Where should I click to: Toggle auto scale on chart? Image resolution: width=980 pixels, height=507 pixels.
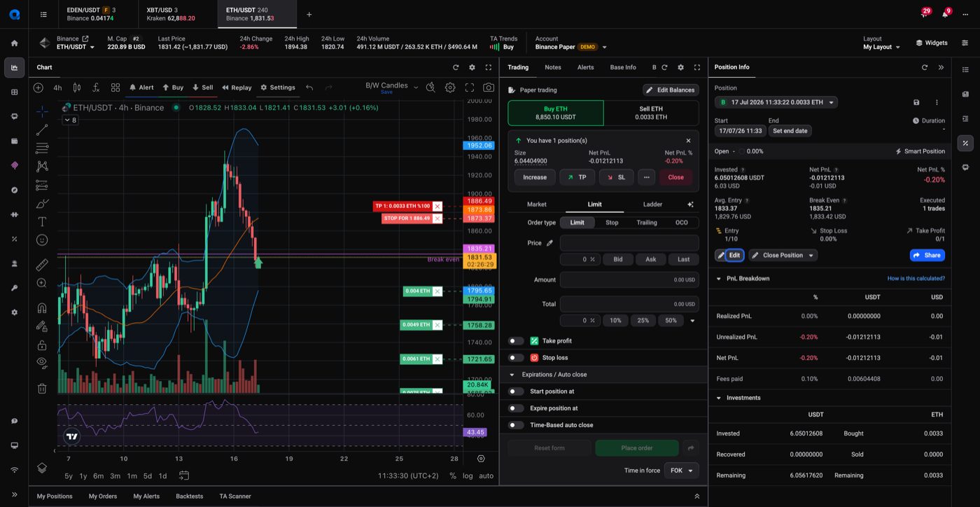tap(486, 476)
